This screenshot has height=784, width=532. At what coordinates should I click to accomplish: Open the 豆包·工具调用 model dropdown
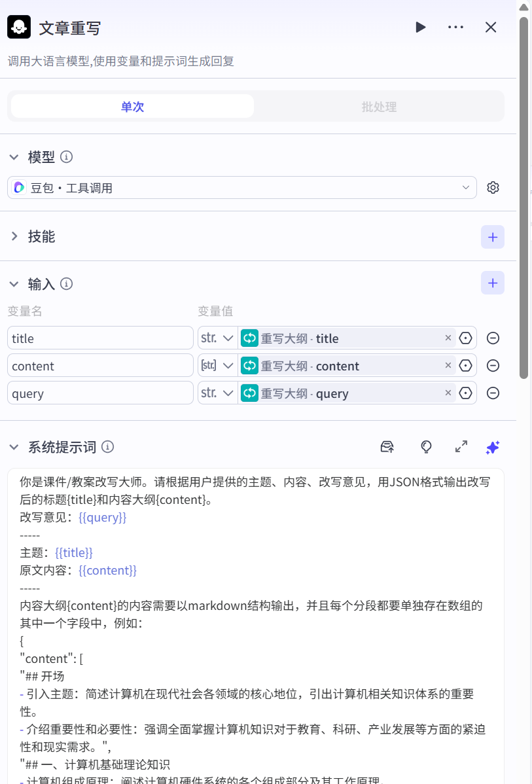pyautogui.click(x=242, y=188)
